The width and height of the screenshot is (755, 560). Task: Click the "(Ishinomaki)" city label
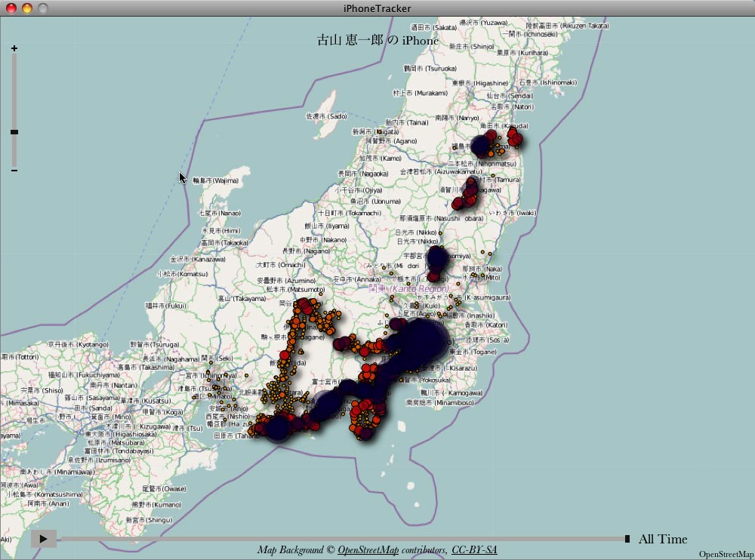[559, 82]
